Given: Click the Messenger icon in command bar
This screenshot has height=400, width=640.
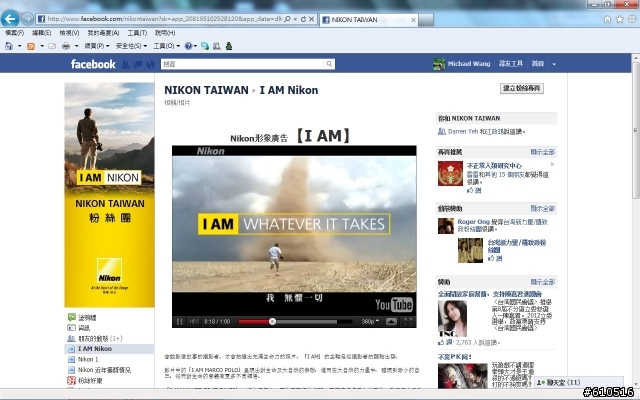Looking at the screenshot, I should point(205,46).
